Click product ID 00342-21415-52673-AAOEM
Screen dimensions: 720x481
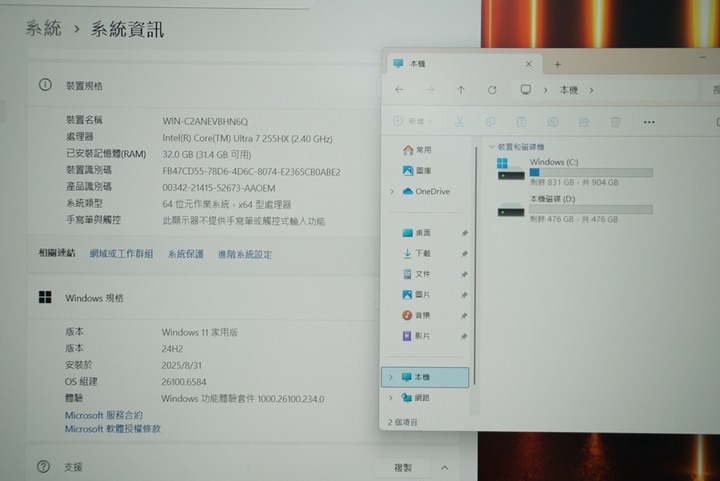pyautogui.click(x=219, y=188)
